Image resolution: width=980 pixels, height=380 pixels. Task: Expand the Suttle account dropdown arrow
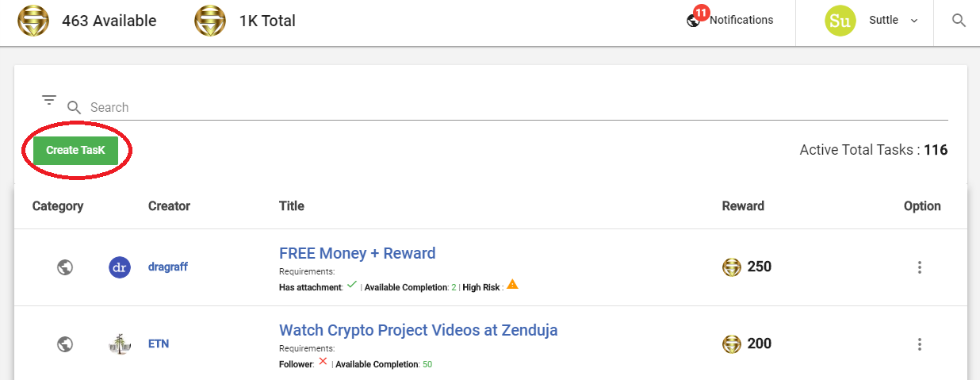pyautogui.click(x=914, y=21)
